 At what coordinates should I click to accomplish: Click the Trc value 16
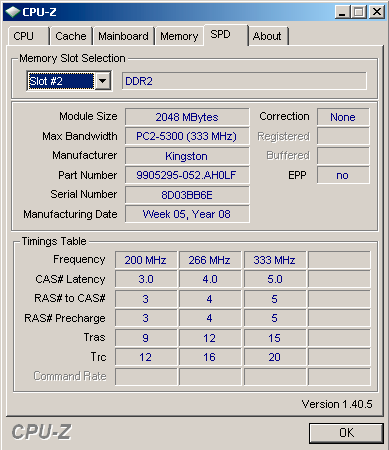(210, 357)
